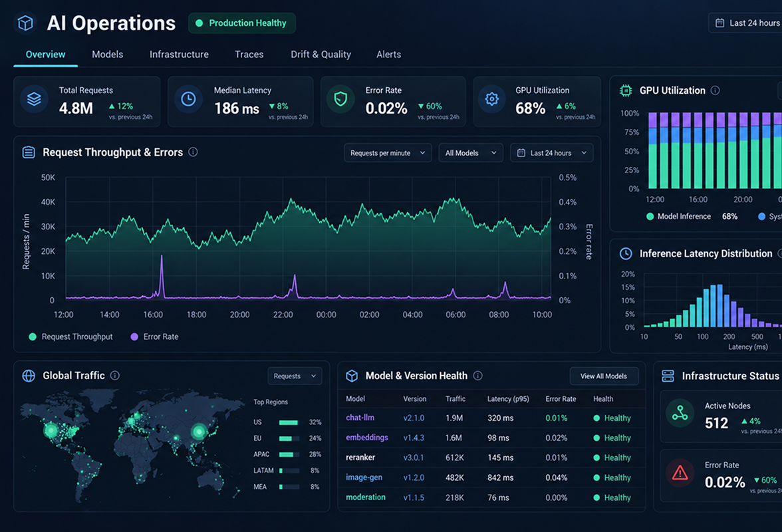The width and height of the screenshot is (782, 532).
Task: Click the Infrastructure Status server icon
Action: pos(668,376)
